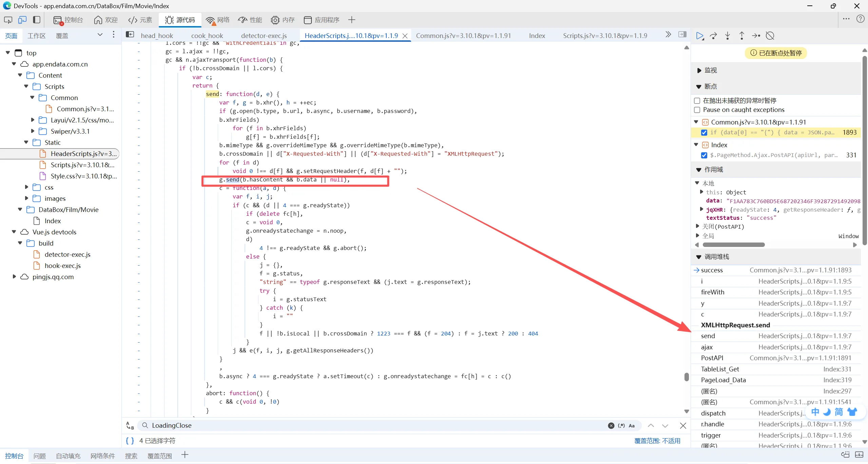The image size is (868, 464).
Task: Click 覆盖范围: 不适用 coverage link
Action: pos(657,441)
